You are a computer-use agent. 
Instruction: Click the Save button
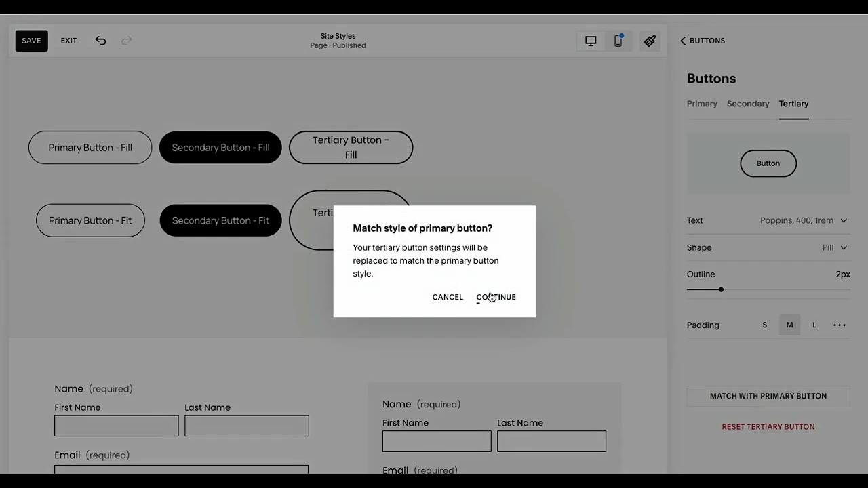coord(31,41)
